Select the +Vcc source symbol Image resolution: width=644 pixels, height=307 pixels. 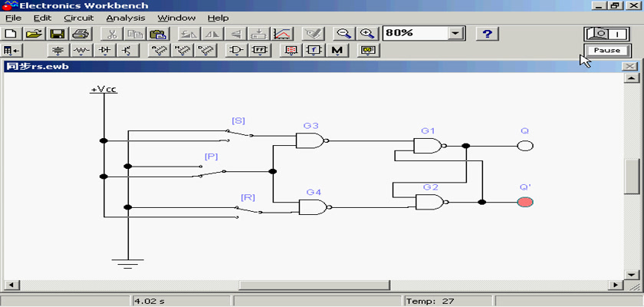click(x=104, y=90)
